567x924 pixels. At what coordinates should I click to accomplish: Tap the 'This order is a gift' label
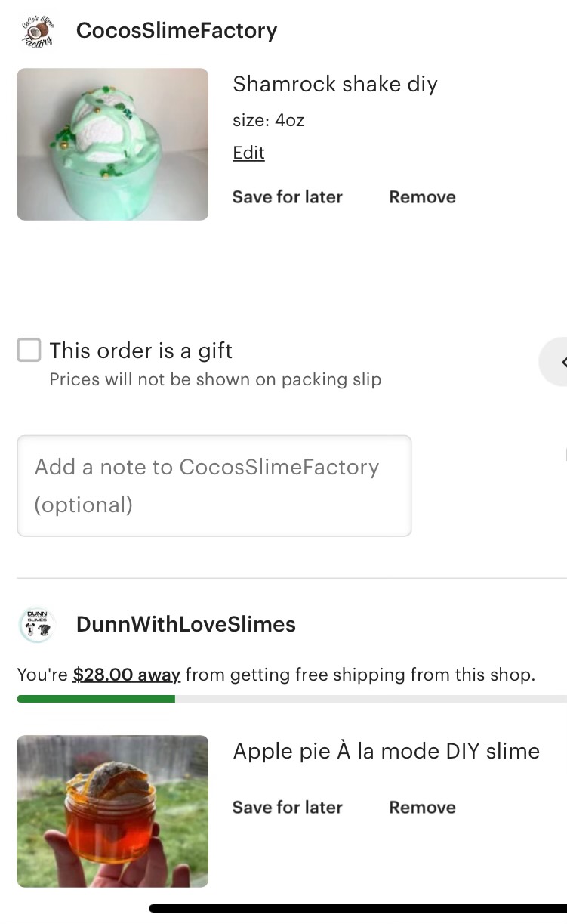click(140, 351)
